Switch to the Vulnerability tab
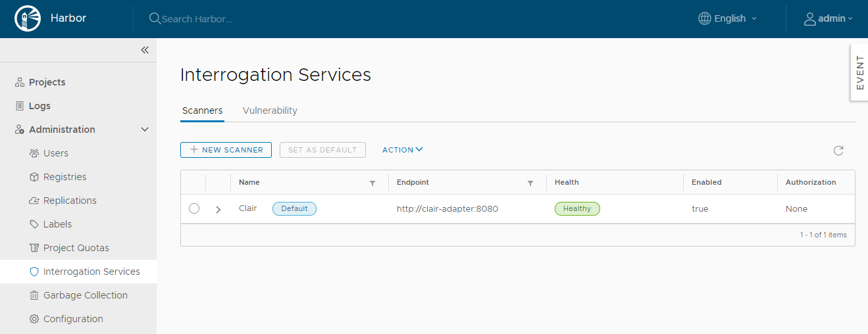The image size is (868, 334). coord(270,110)
